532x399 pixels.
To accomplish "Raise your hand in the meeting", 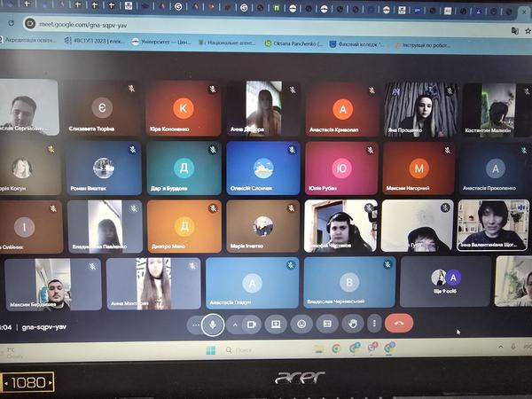I will [x=353, y=325].
